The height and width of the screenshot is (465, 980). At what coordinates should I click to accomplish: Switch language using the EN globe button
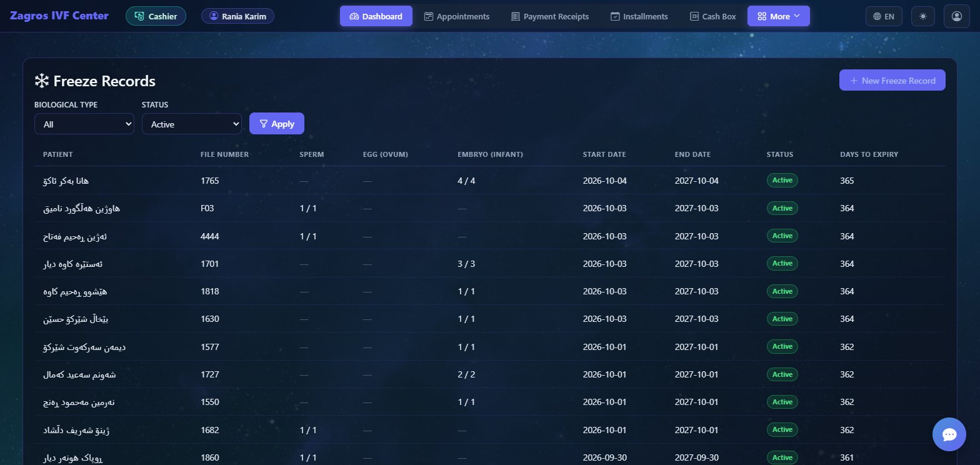point(884,16)
